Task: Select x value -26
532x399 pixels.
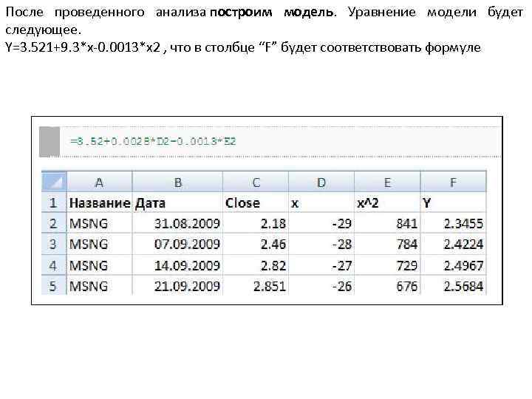Action: click(321, 285)
